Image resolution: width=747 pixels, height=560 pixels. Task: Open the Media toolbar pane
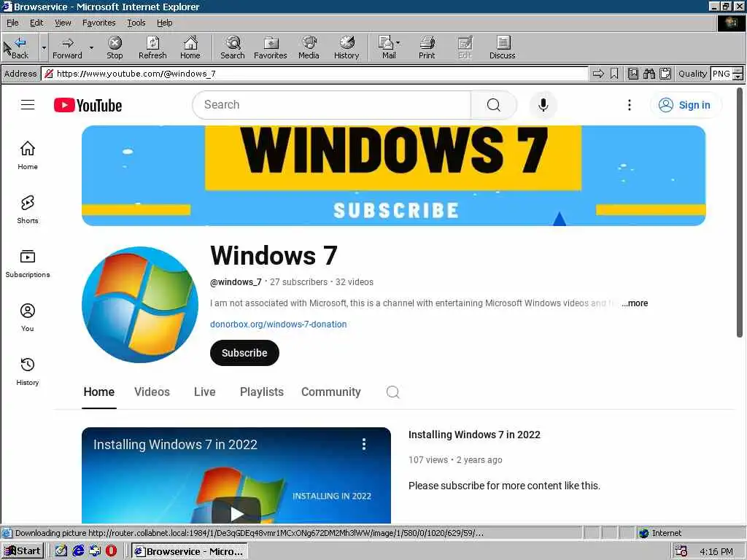point(309,47)
